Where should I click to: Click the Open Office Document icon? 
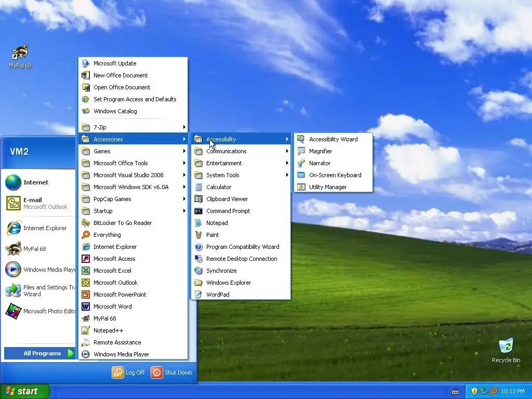pyautogui.click(x=86, y=87)
